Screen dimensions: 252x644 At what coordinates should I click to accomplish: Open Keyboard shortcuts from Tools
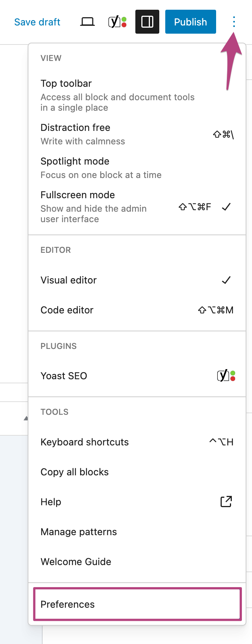84,442
